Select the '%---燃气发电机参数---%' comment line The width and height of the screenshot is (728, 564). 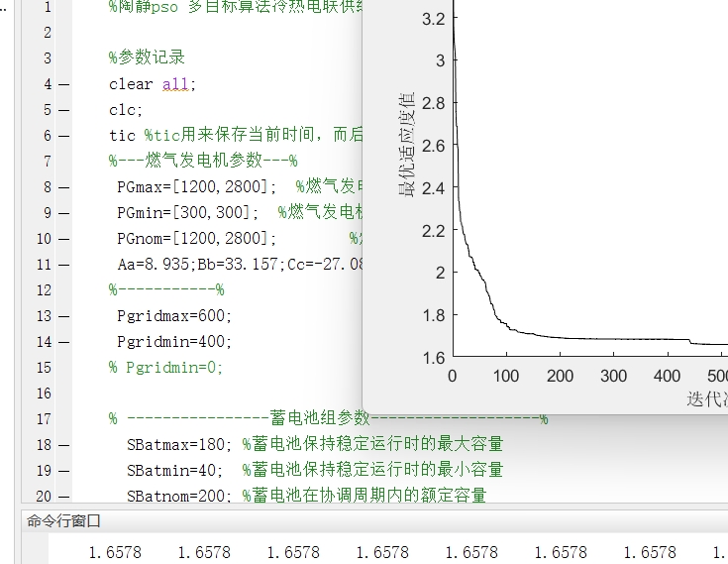[x=203, y=161]
